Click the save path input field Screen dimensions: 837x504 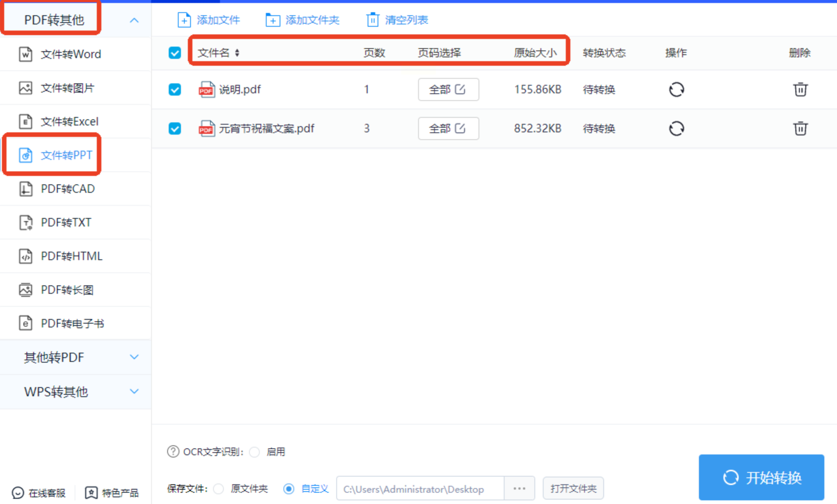[420, 488]
